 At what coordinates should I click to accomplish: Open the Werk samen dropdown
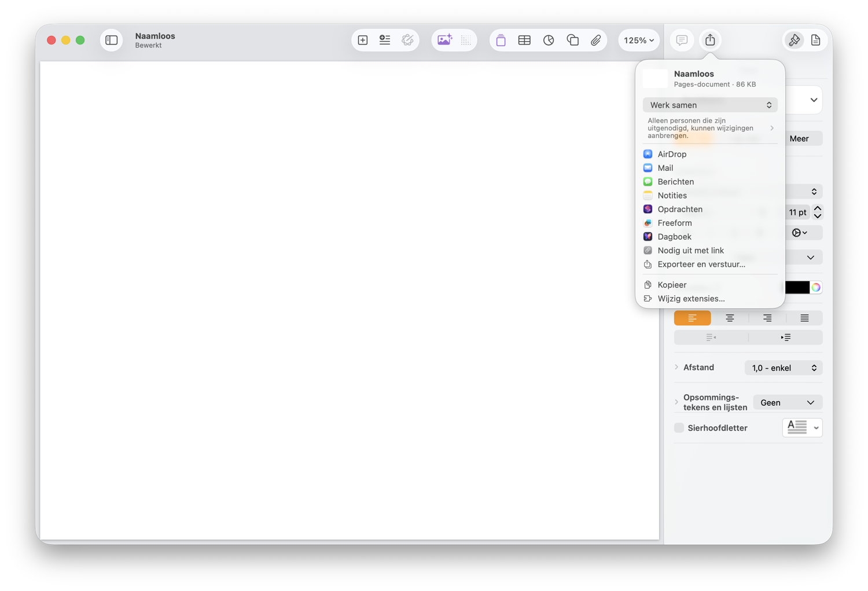710,105
